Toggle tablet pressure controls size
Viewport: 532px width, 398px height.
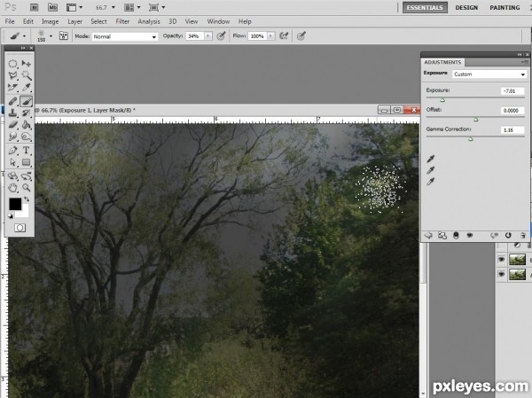click(x=301, y=36)
